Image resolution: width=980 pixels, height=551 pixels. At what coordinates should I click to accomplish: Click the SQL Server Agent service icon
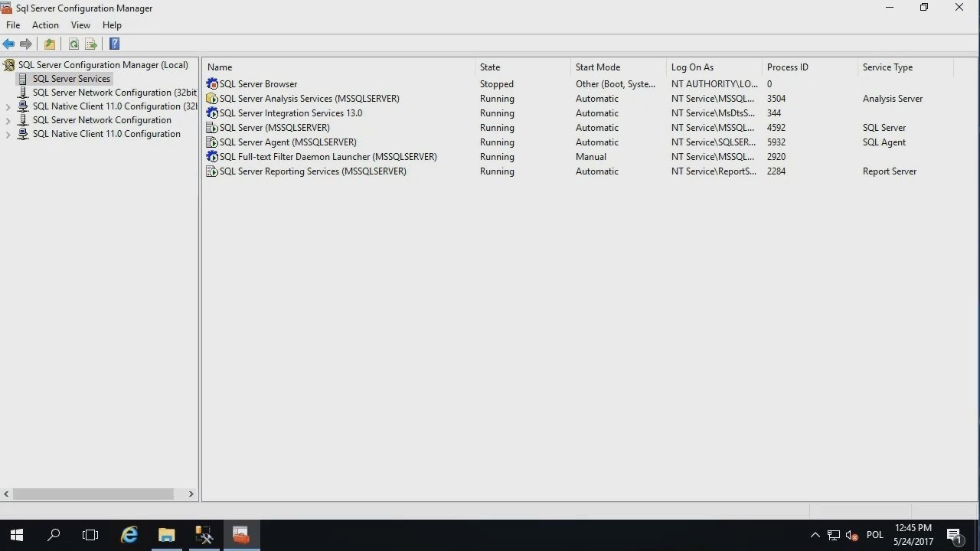click(212, 142)
